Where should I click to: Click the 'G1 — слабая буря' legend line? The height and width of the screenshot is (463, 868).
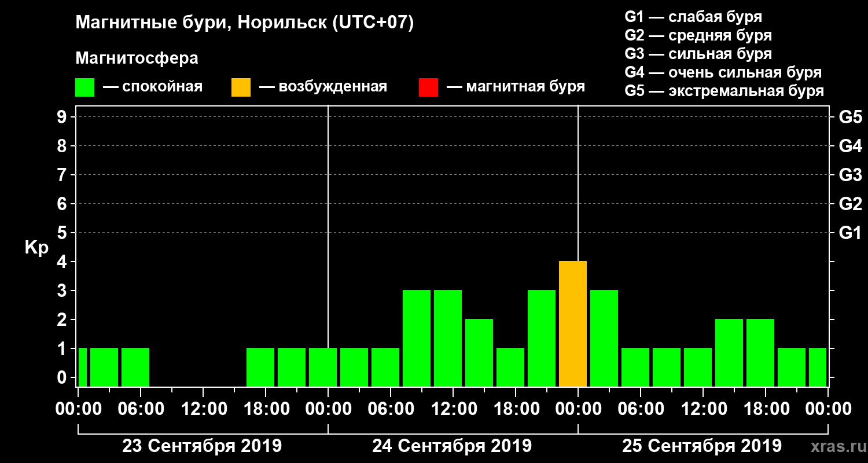693,16
